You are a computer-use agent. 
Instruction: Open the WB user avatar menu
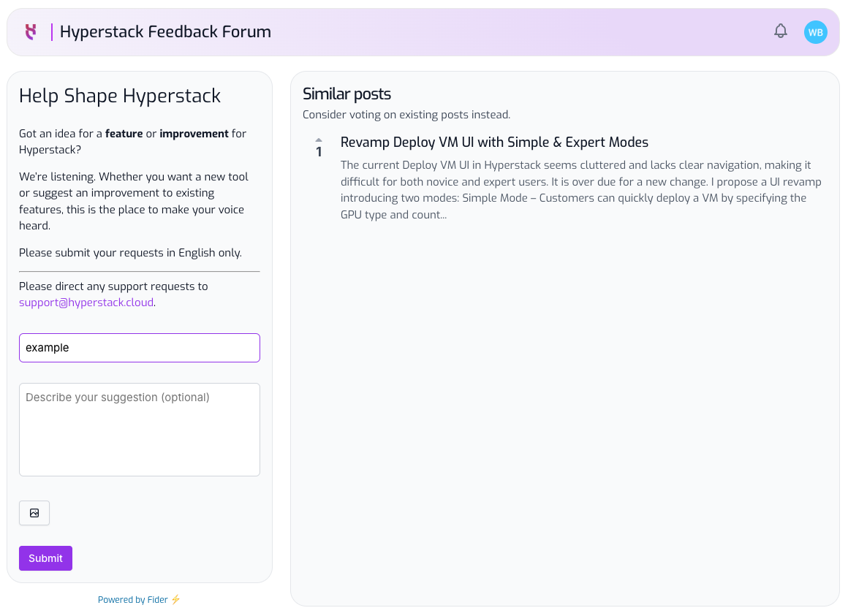(816, 32)
